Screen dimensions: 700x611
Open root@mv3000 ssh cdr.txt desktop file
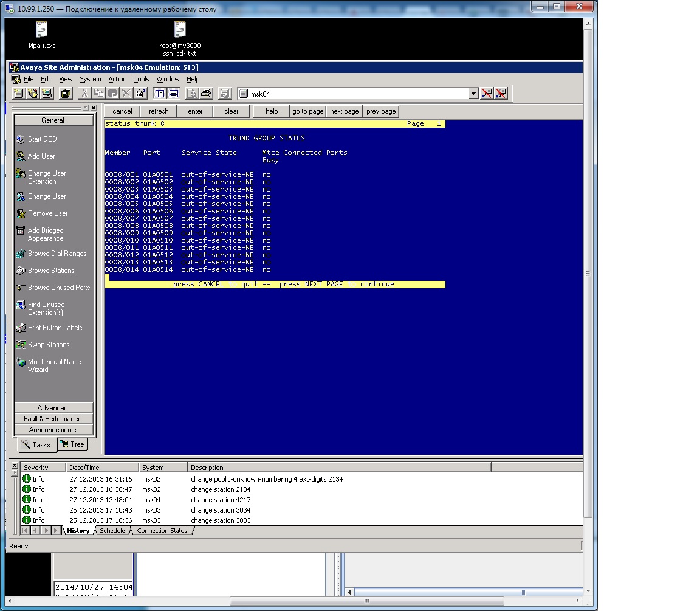coord(180,40)
